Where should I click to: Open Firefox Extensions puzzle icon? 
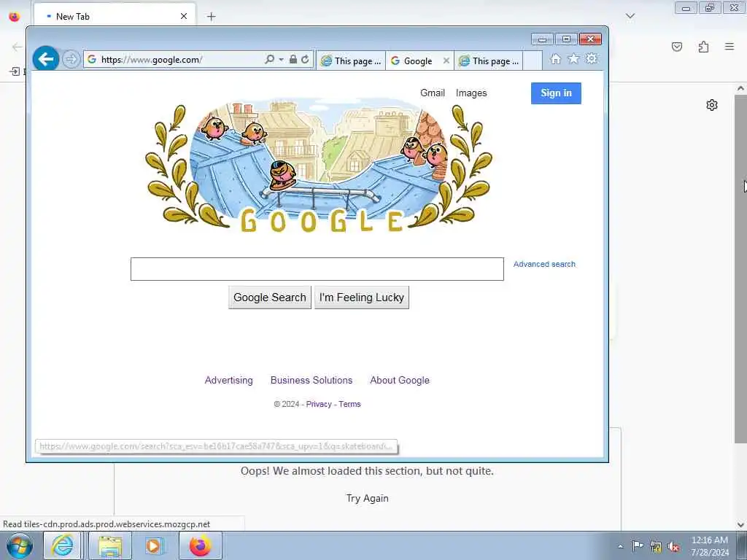pyautogui.click(x=703, y=47)
